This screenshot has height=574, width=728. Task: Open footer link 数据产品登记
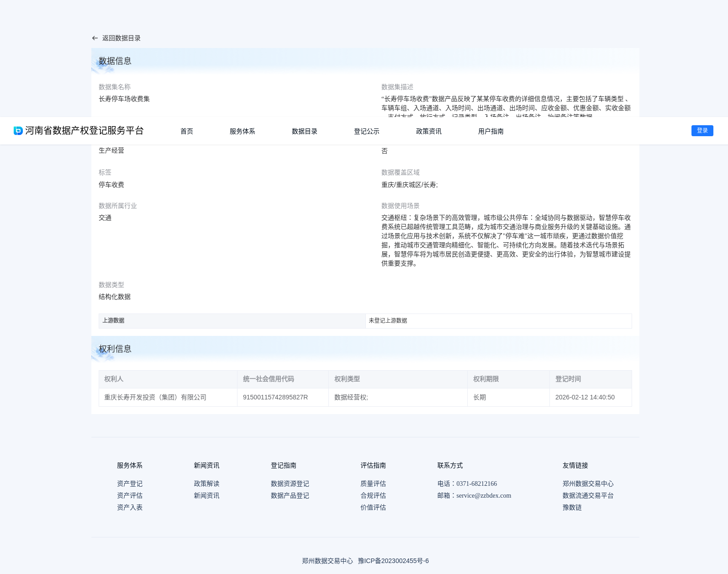pos(290,495)
